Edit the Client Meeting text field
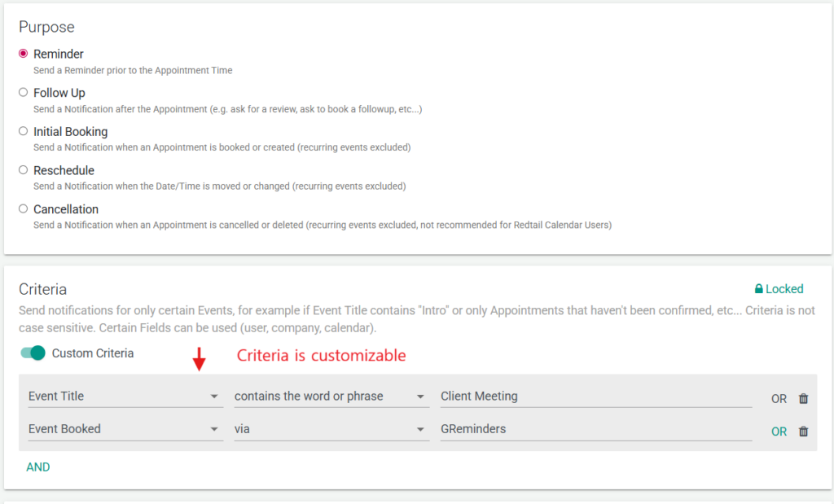The image size is (834, 504). pyautogui.click(x=595, y=397)
